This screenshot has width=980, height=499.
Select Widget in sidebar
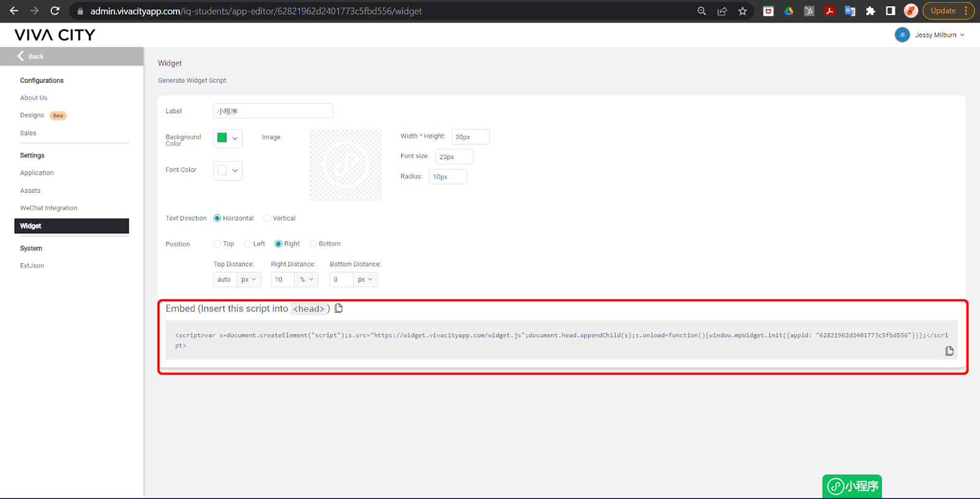point(72,226)
